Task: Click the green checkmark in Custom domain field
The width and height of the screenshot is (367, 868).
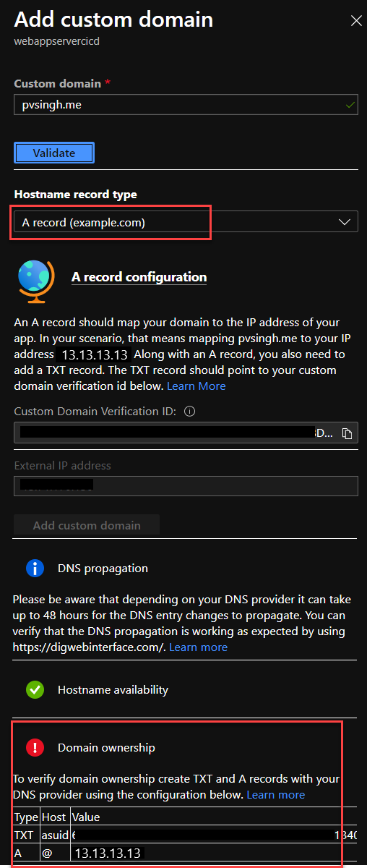Action: pos(350,105)
